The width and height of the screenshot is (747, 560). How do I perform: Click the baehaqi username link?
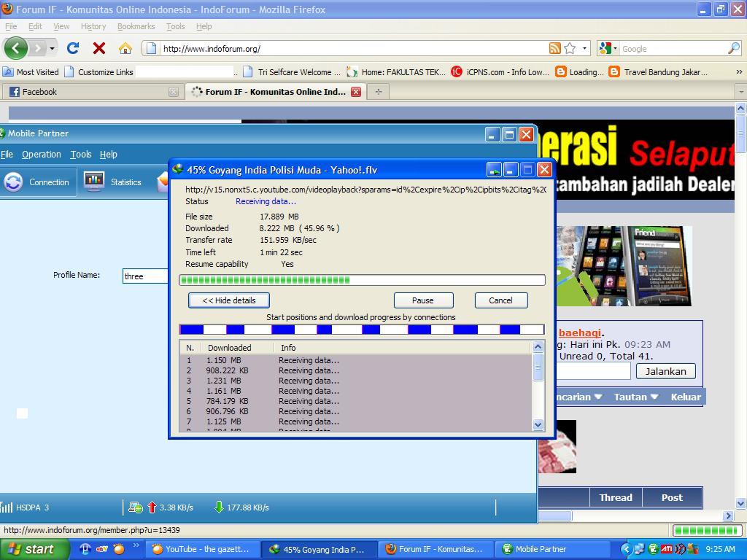click(579, 332)
